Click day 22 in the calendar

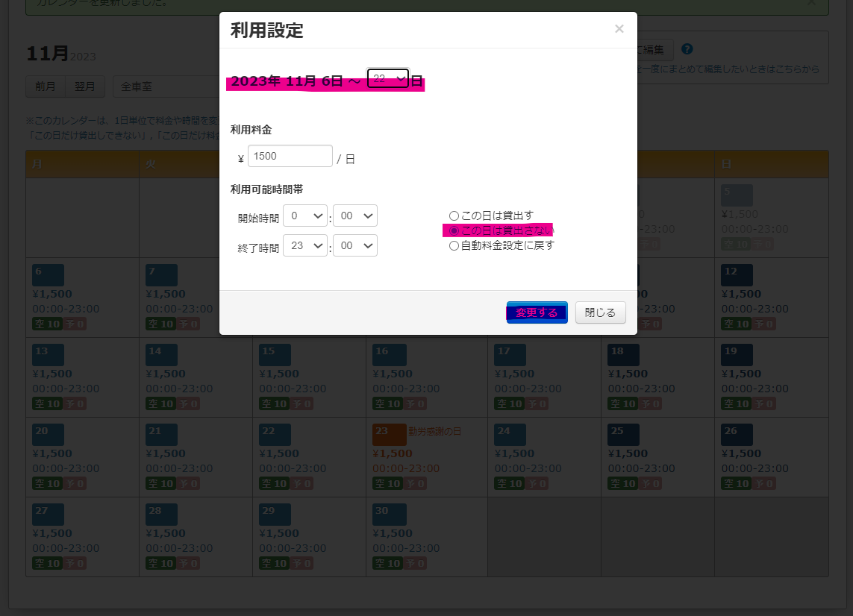pyautogui.click(x=275, y=435)
